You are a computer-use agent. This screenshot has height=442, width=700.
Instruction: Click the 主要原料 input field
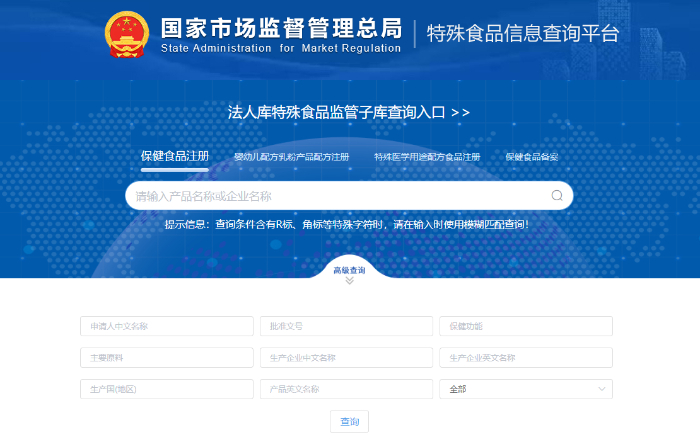tap(167, 357)
